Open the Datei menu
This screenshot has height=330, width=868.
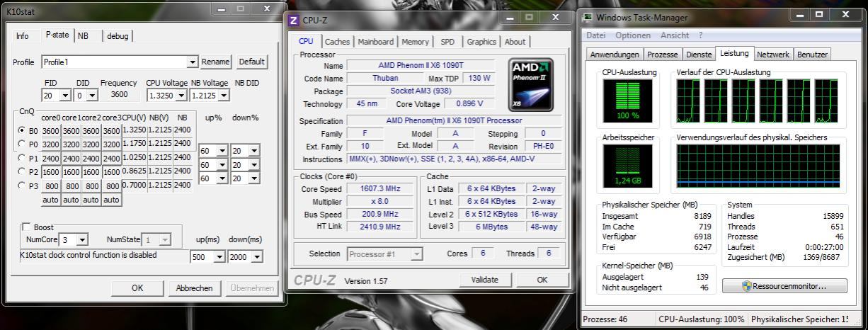tap(596, 35)
